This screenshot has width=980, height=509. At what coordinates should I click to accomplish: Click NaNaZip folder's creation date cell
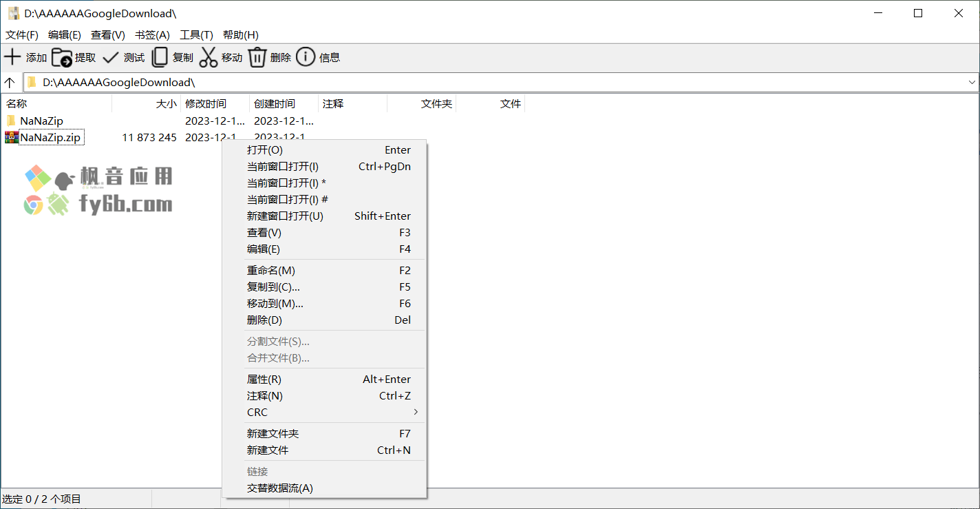(284, 121)
